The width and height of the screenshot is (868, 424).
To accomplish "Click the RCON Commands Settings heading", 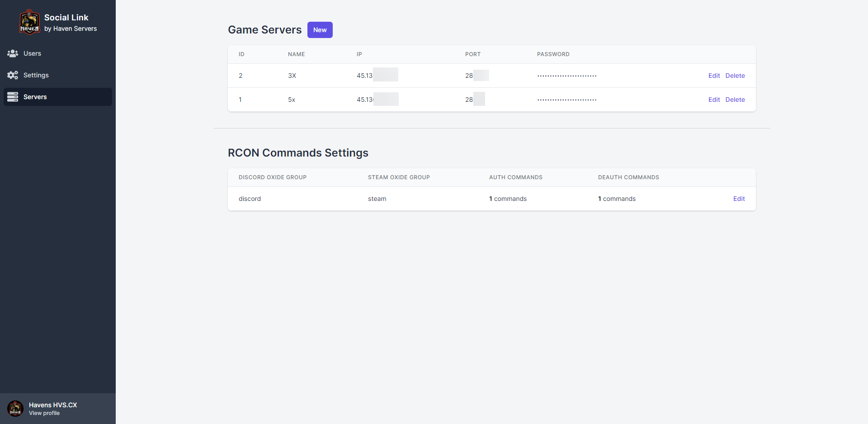I will coord(298,153).
